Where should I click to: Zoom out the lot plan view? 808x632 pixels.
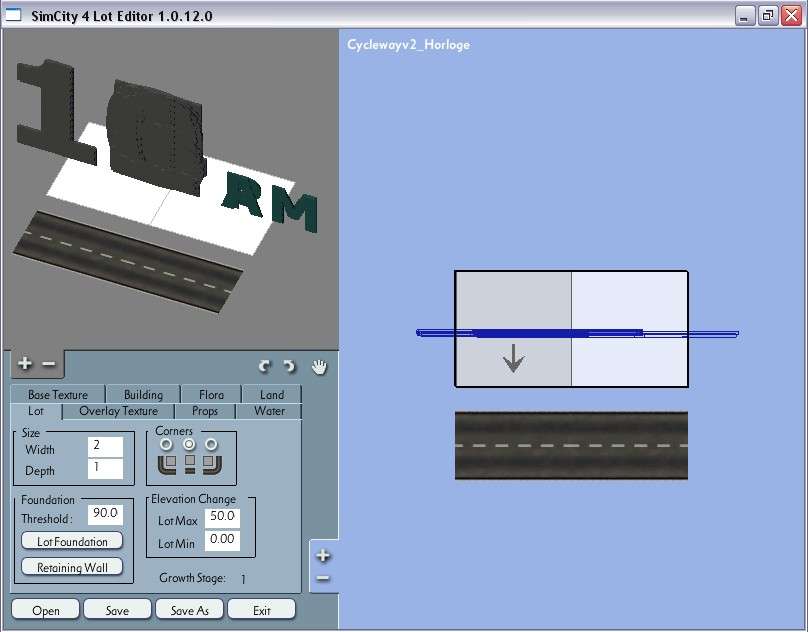pos(323,578)
